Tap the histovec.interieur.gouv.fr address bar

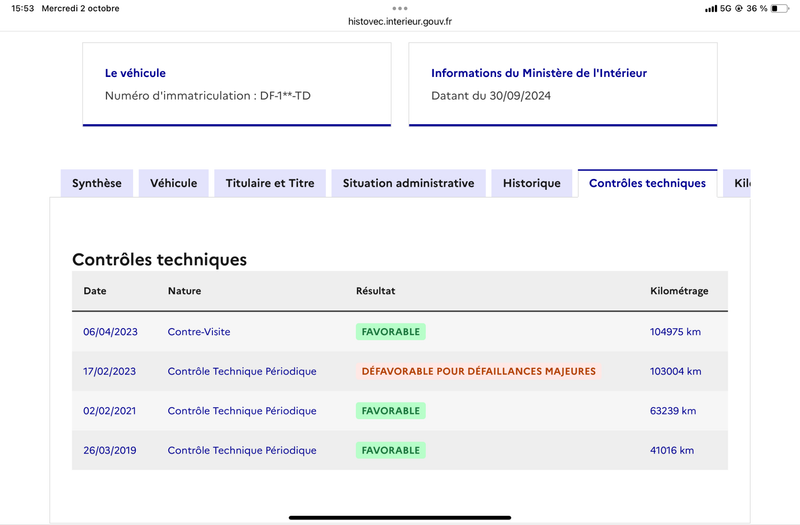(399, 21)
